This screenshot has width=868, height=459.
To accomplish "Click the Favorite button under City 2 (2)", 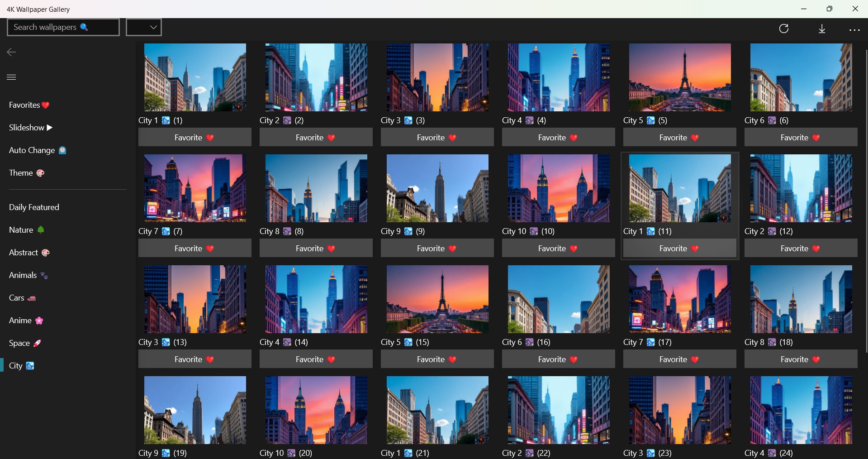I will 316,138.
